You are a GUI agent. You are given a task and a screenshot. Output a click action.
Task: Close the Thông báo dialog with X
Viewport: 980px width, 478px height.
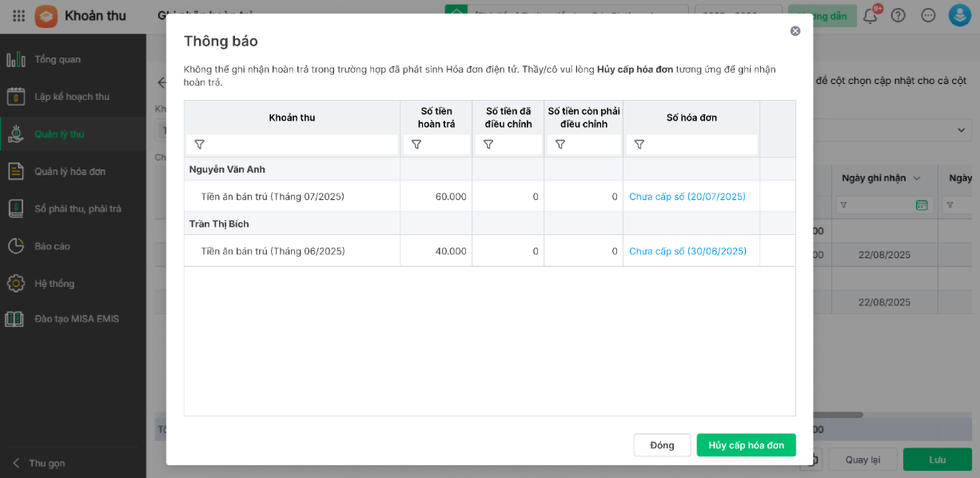[x=795, y=31]
